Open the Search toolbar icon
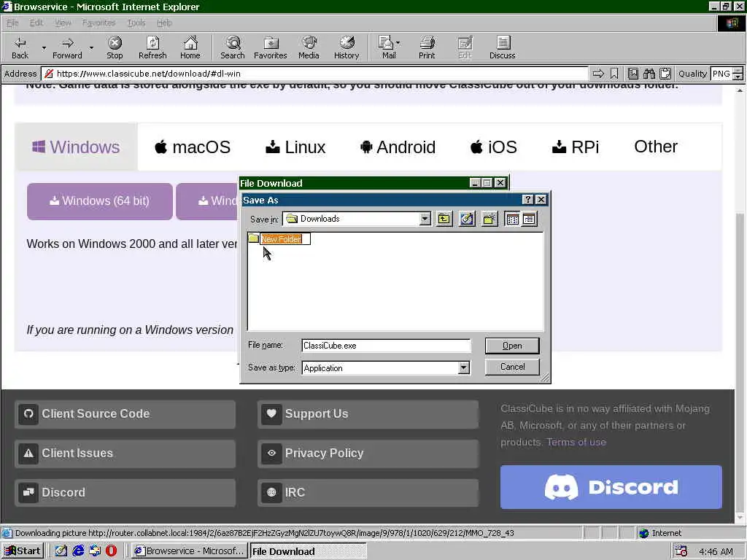Screen dimensions: 747x560 point(233,47)
